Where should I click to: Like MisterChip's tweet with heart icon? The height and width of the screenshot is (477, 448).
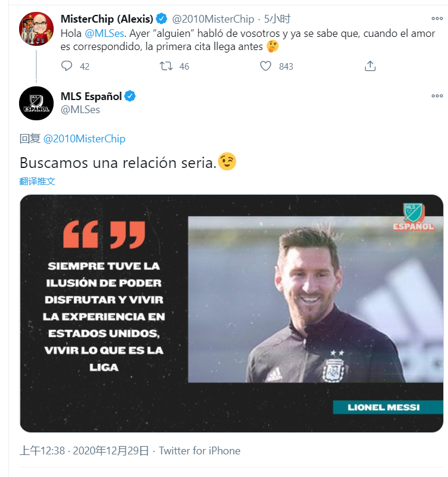(265, 66)
